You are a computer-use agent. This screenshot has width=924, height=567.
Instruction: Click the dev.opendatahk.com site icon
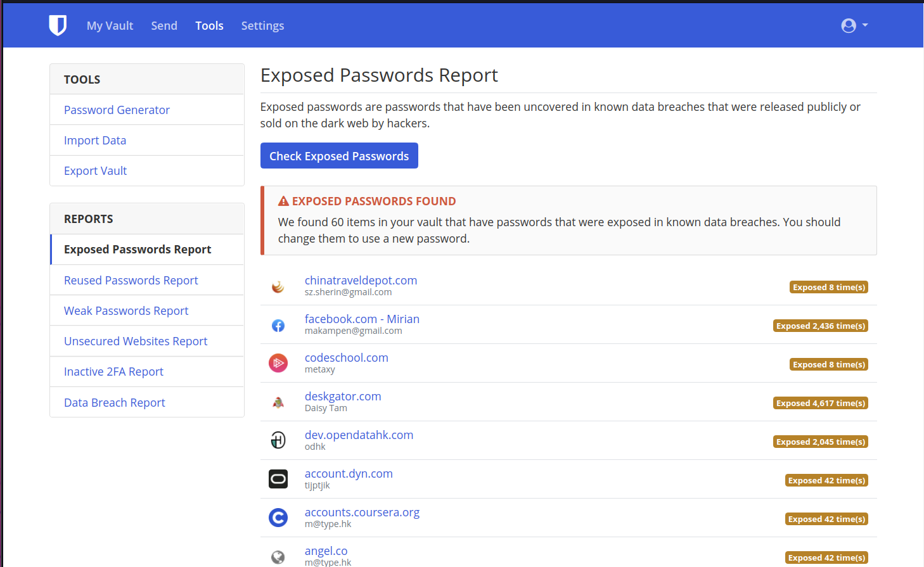278,440
